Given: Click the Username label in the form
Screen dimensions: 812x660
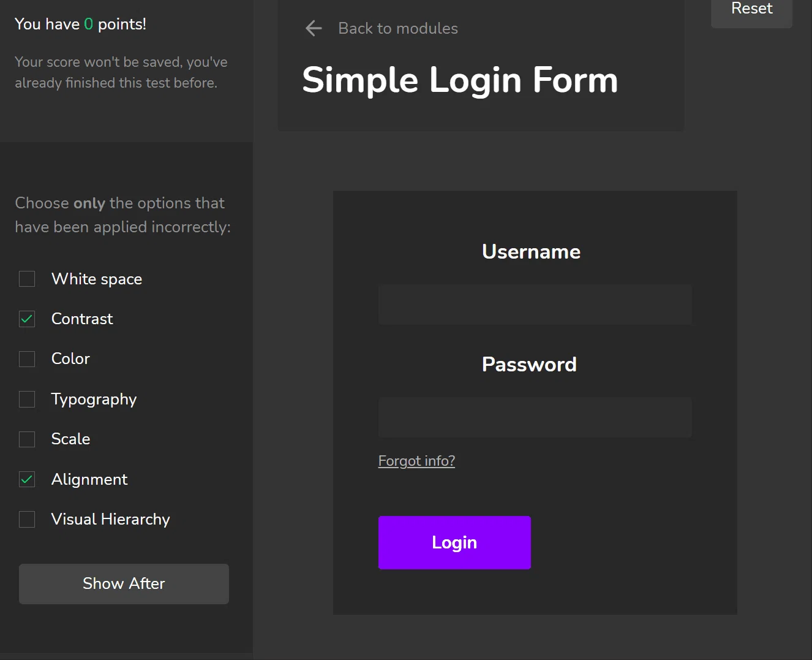Looking at the screenshot, I should pos(531,251).
